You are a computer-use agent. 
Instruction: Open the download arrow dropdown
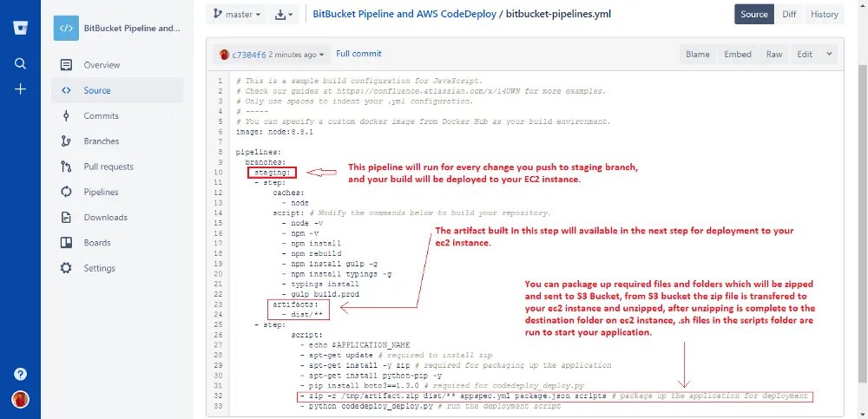coord(284,15)
